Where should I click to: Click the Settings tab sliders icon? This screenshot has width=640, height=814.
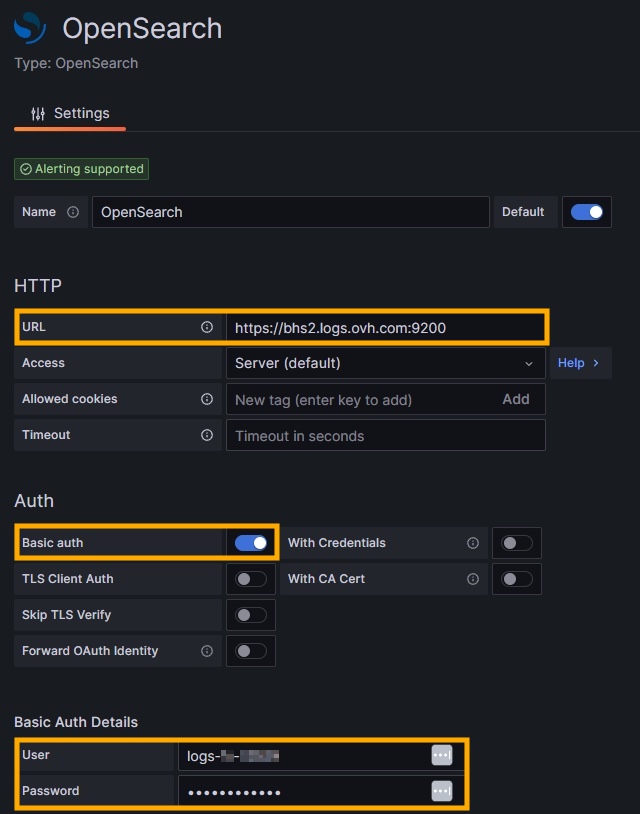pyautogui.click(x=38, y=114)
